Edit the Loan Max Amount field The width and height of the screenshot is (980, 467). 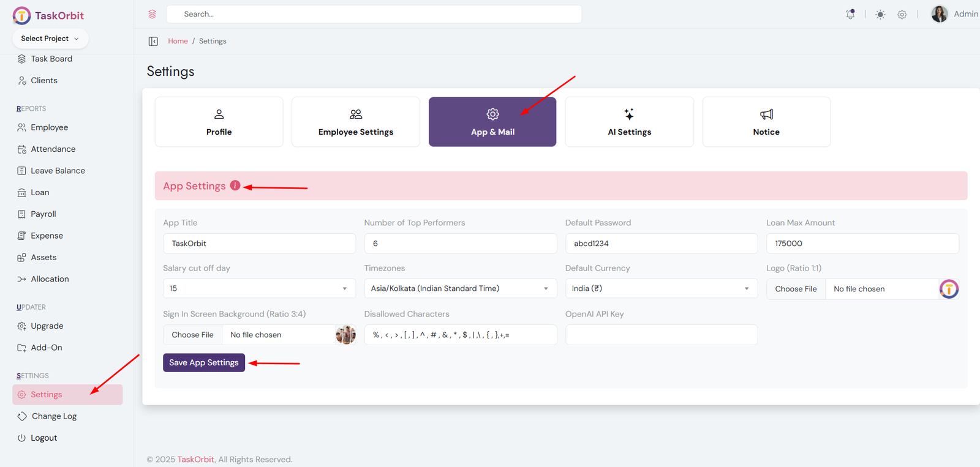click(x=862, y=244)
